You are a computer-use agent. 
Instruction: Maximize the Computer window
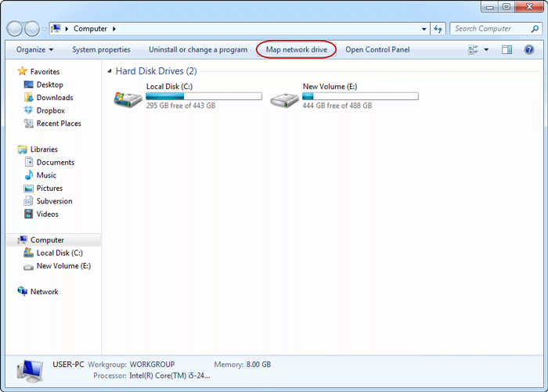pyautogui.click(x=506, y=6)
